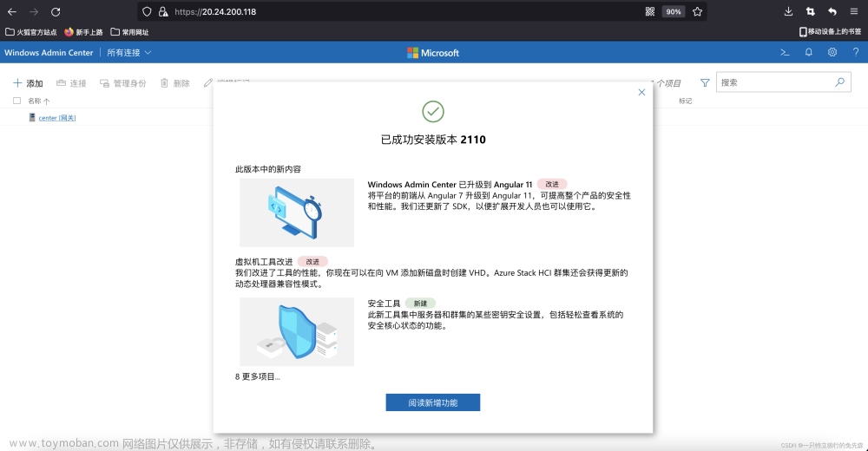Go back in browser history
This screenshot has width=868, height=451.
click(x=11, y=11)
